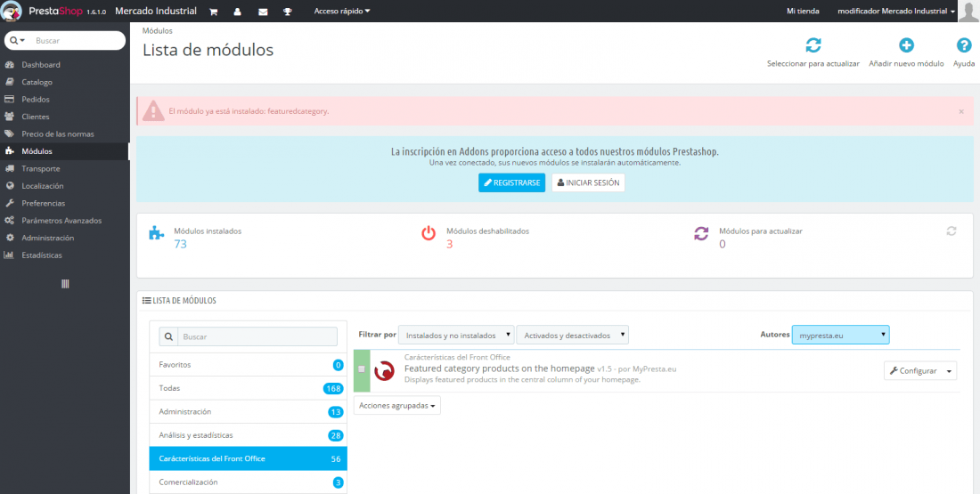Open Acceso rápido dropdown
This screenshot has width=980, height=494.
point(342,12)
